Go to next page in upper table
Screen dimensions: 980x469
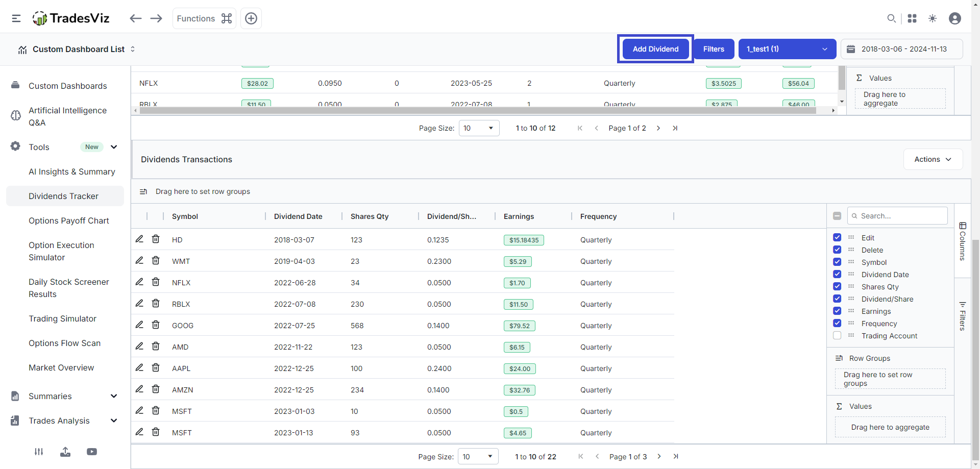tap(658, 128)
